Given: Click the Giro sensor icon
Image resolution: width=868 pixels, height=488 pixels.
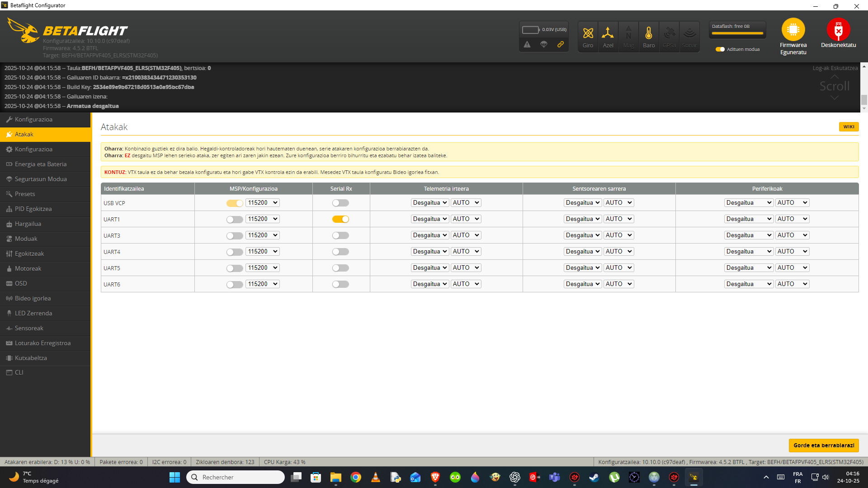Looking at the screenshot, I should pos(588,33).
